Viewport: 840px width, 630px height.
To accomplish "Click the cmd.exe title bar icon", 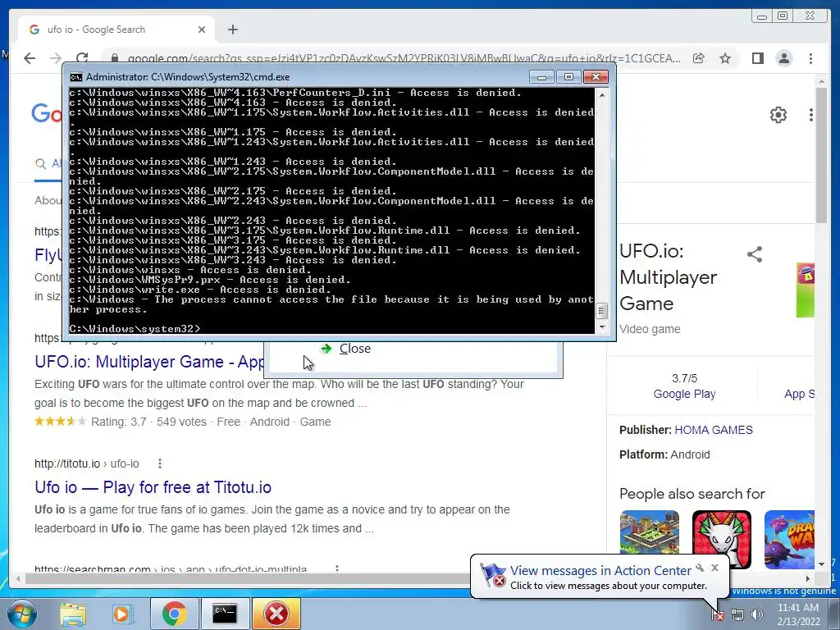I will click(x=76, y=77).
